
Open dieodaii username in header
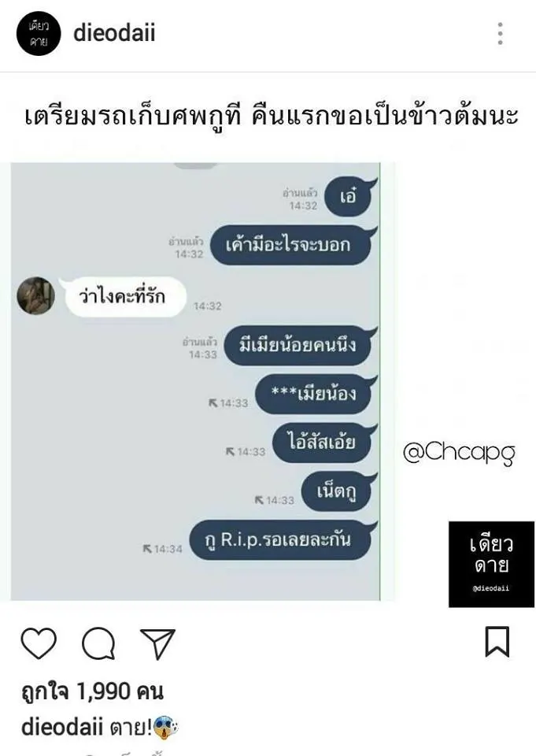point(114,33)
